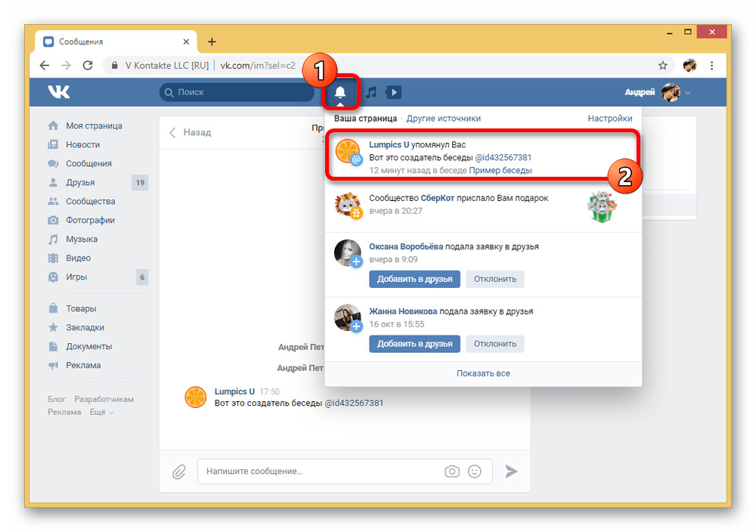
Task: Open Фотографии in the sidebar
Action: click(90, 220)
